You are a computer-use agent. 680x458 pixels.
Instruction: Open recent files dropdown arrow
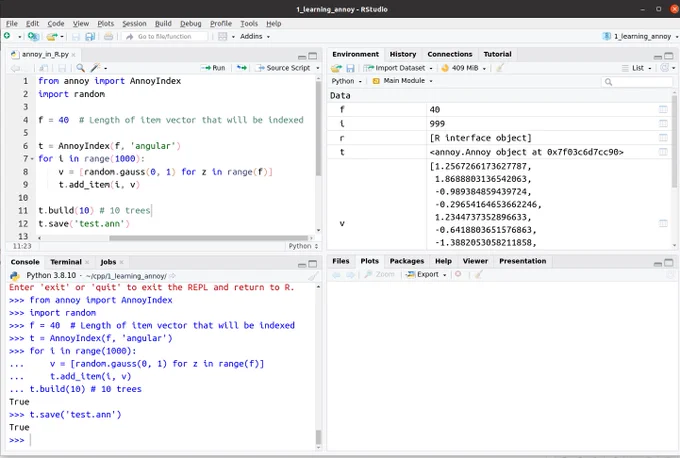click(x=62, y=37)
